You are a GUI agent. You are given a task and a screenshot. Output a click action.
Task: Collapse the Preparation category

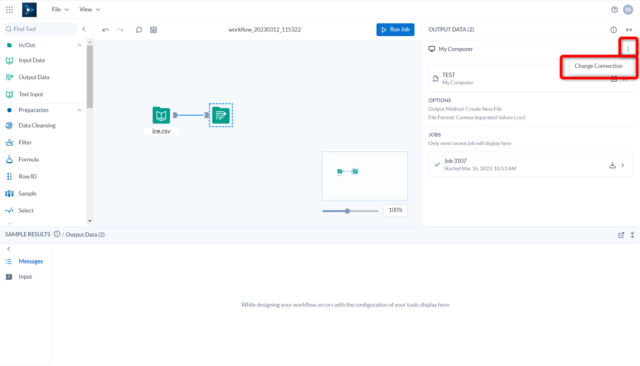click(x=79, y=110)
